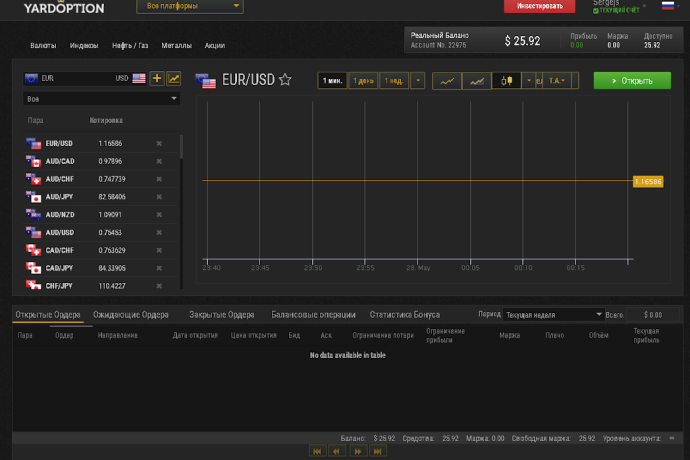This screenshot has height=460, width=690.
Task: Open the Sergejs account dropdown
Action: point(620,6)
